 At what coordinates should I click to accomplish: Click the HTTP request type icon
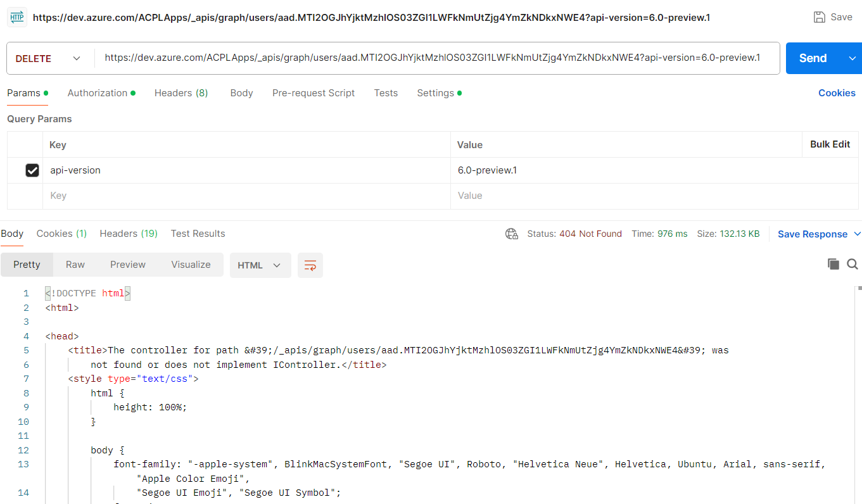click(x=17, y=17)
